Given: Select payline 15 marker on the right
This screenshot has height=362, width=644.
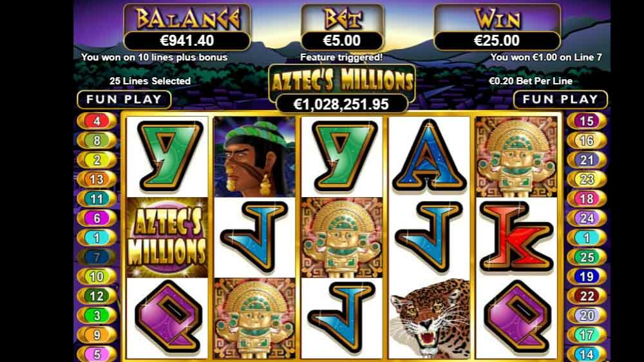Looking at the screenshot, I should 587,121.
